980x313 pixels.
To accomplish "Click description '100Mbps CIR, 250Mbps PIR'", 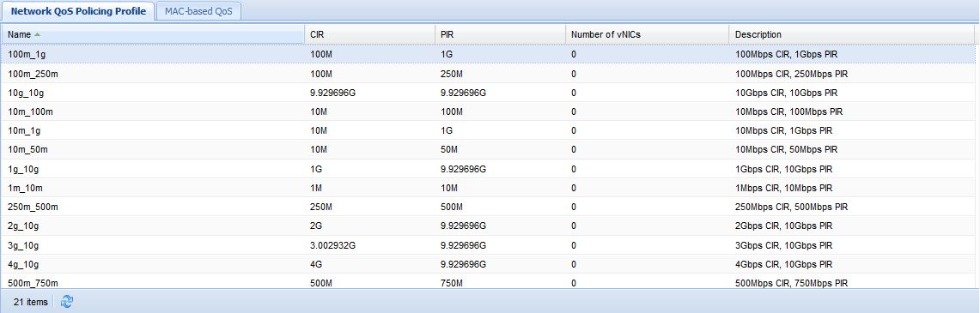I will coord(791,74).
